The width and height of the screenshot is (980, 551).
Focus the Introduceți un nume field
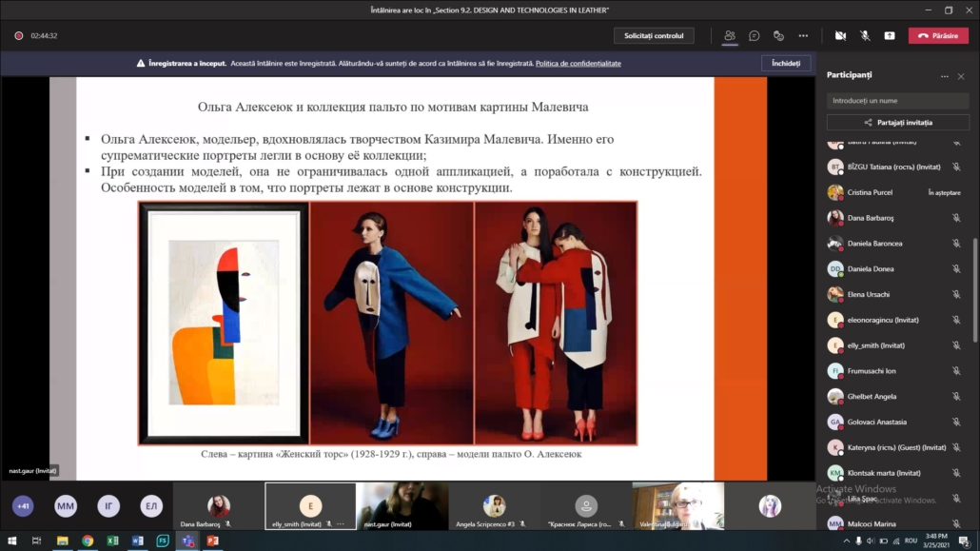[897, 101]
